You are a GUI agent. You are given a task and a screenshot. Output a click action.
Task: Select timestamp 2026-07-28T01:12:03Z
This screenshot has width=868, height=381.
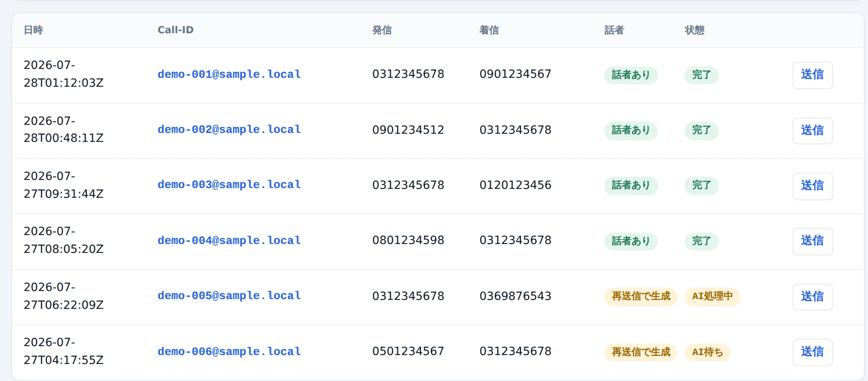pos(64,74)
